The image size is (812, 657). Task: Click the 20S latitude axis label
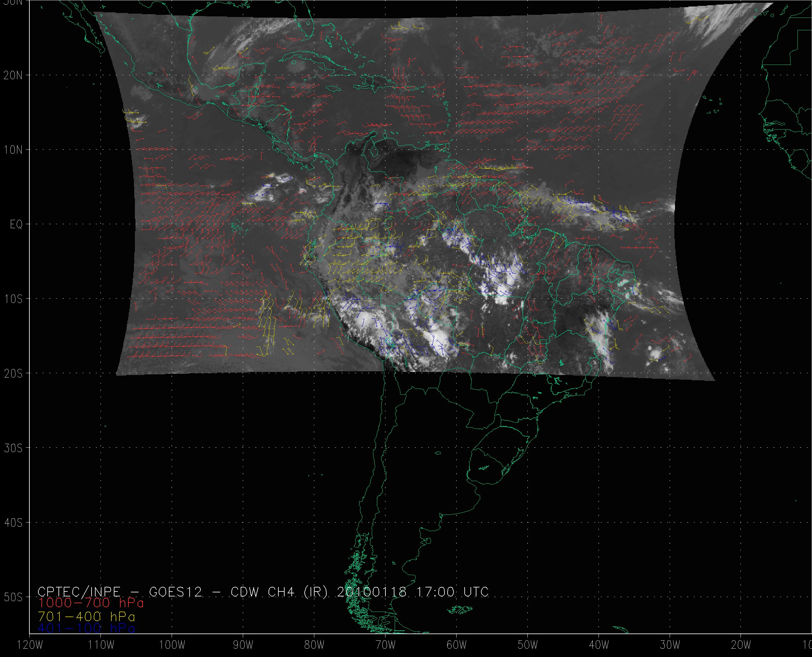(13, 373)
